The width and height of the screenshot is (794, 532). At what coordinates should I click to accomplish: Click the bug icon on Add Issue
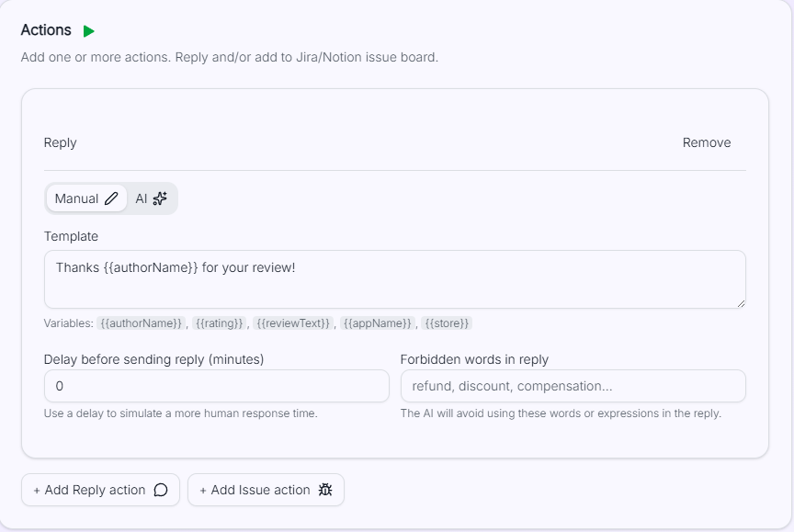325,490
